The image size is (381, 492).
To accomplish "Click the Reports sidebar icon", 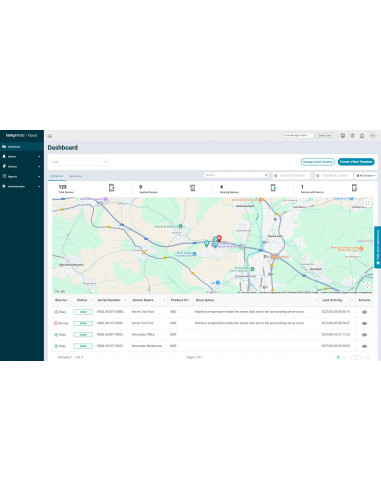I will coord(4,176).
